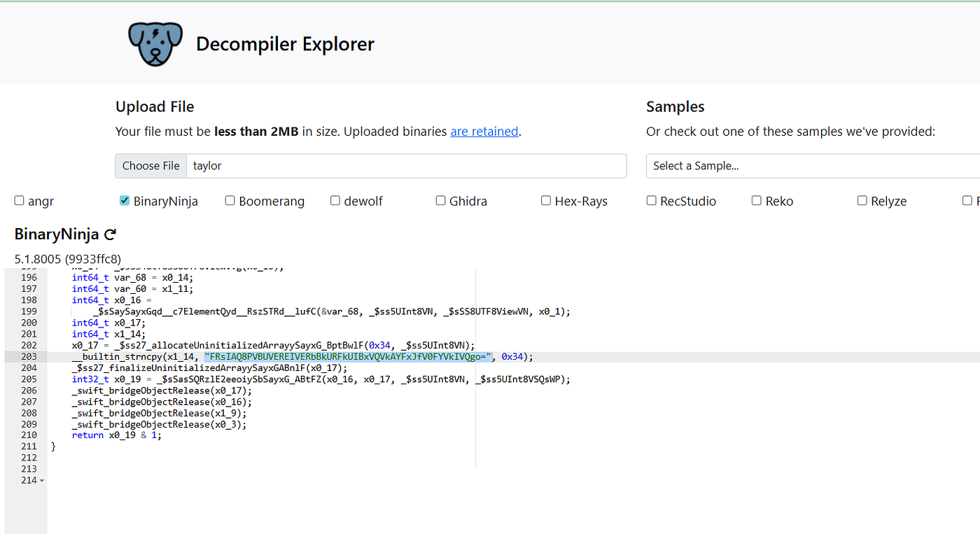Click the Choose File button
The height and width of the screenshot is (534, 980).
click(151, 166)
